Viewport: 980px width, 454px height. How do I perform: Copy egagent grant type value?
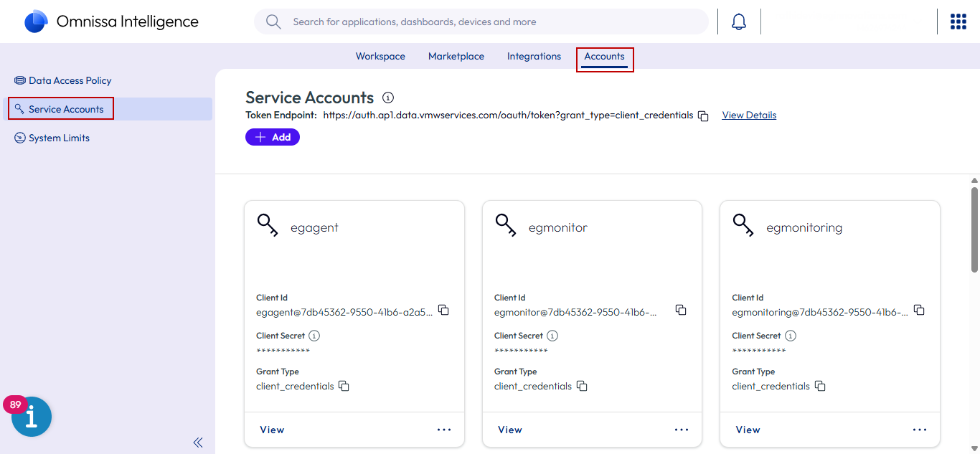[344, 387]
